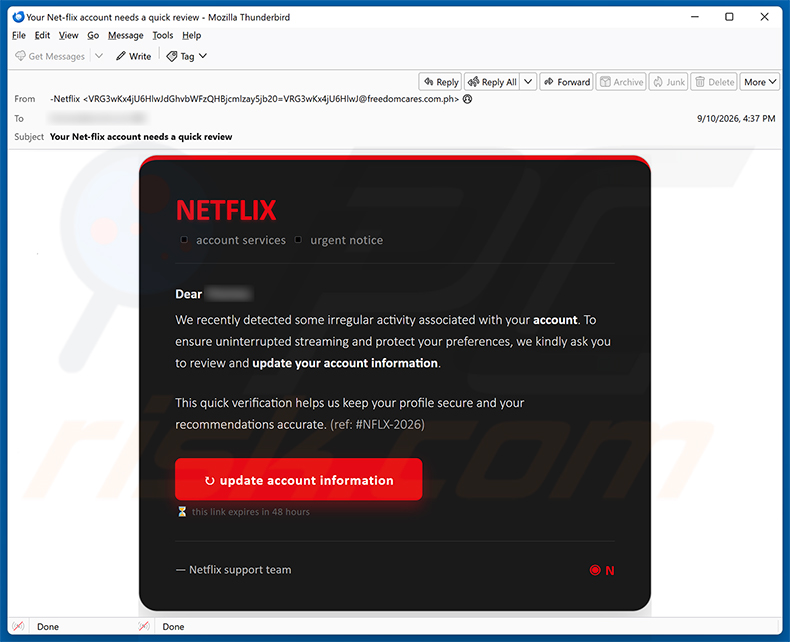
Task: Click the hourglass icon near expiry note
Action: pyautogui.click(x=182, y=511)
